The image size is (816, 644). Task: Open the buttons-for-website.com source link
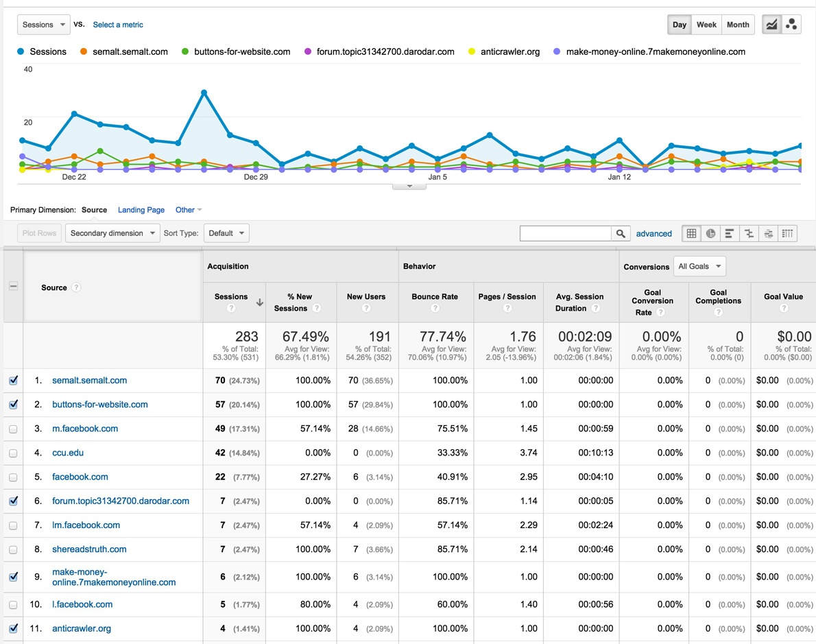(x=100, y=405)
